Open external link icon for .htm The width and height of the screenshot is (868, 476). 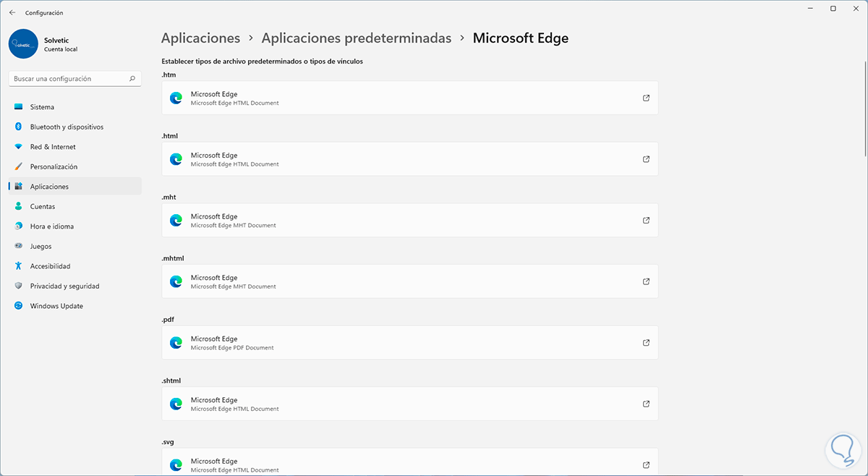pos(646,98)
